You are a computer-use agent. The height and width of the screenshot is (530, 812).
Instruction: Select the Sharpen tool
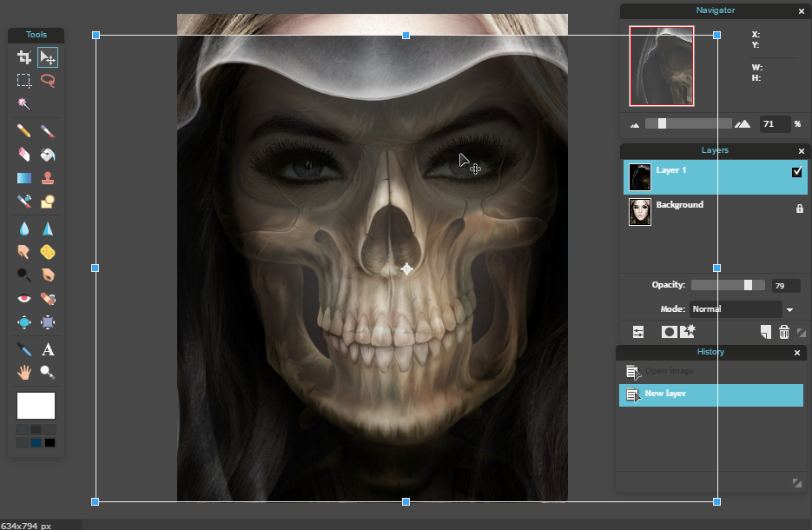[48, 229]
